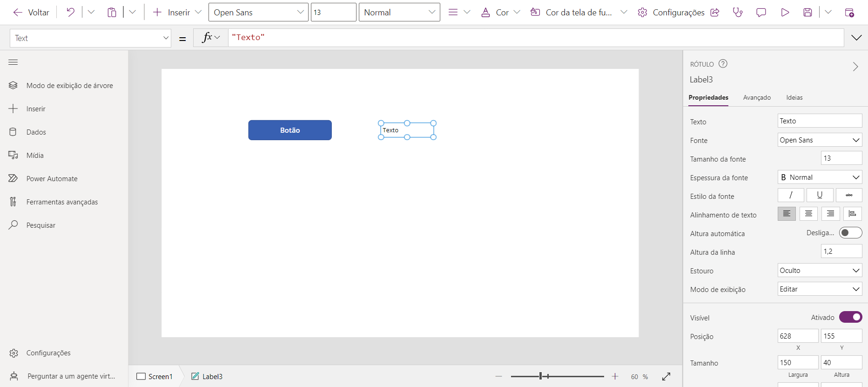Click the Botão button on the canvas
This screenshot has width=868, height=387.
[x=290, y=130]
